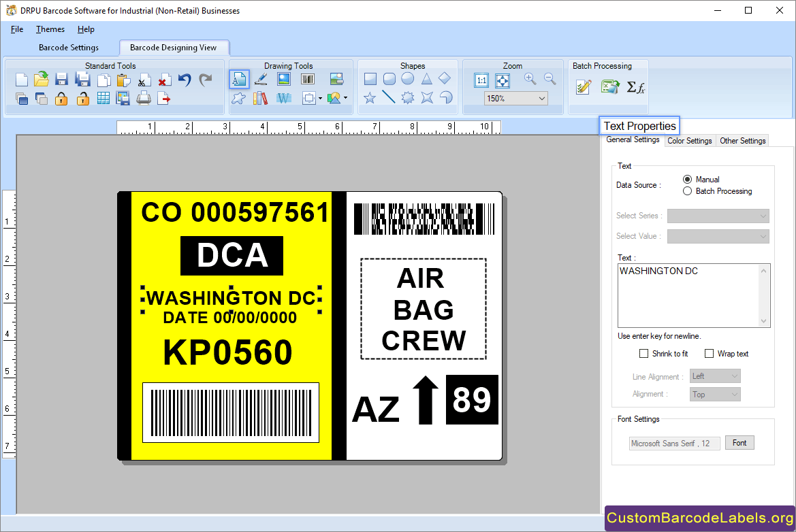Click the Microsoft Sans Serif font field
The width and height of the screenshot is (796, 532).
click(675, 444)
